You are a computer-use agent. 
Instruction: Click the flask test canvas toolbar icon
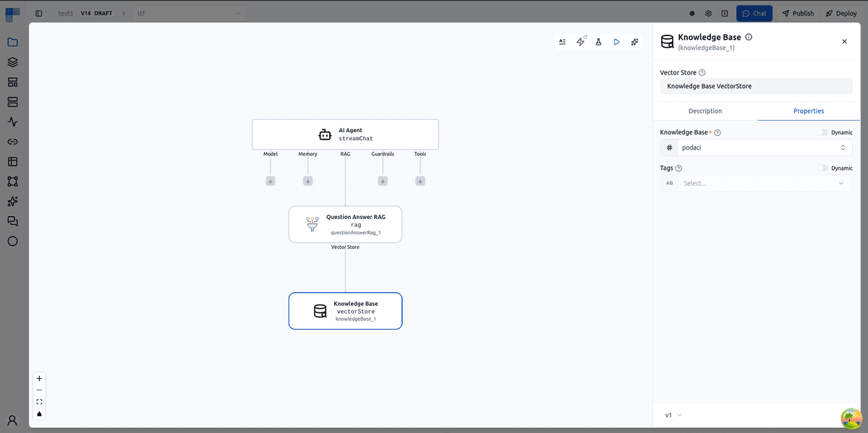[x=599, y=42]
